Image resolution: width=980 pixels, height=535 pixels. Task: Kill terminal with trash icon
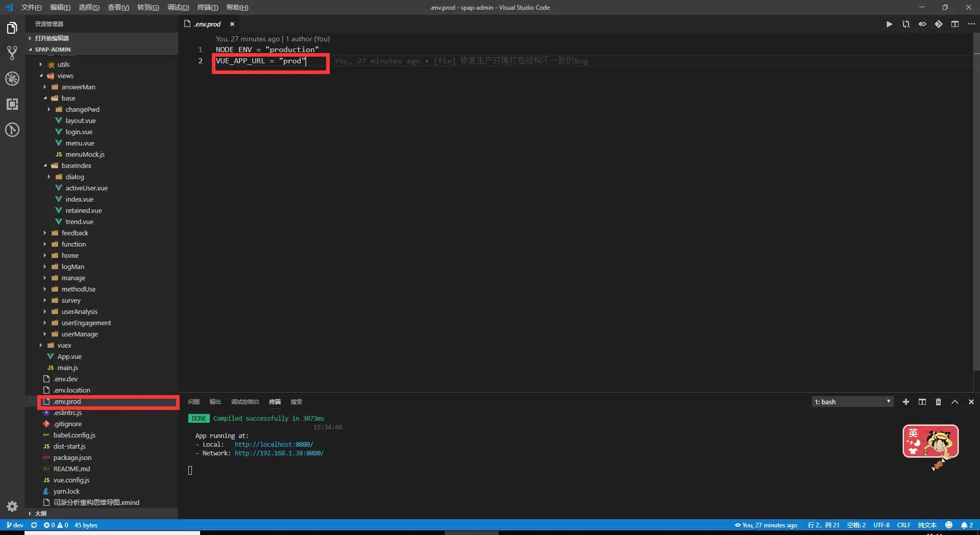tap(938, 402)
